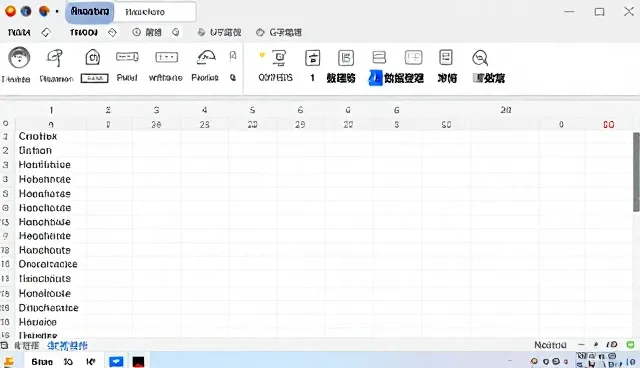Select the cell reading 'Hobehnote'
This screenshot has height=368, width=640.
click(51, 180)
